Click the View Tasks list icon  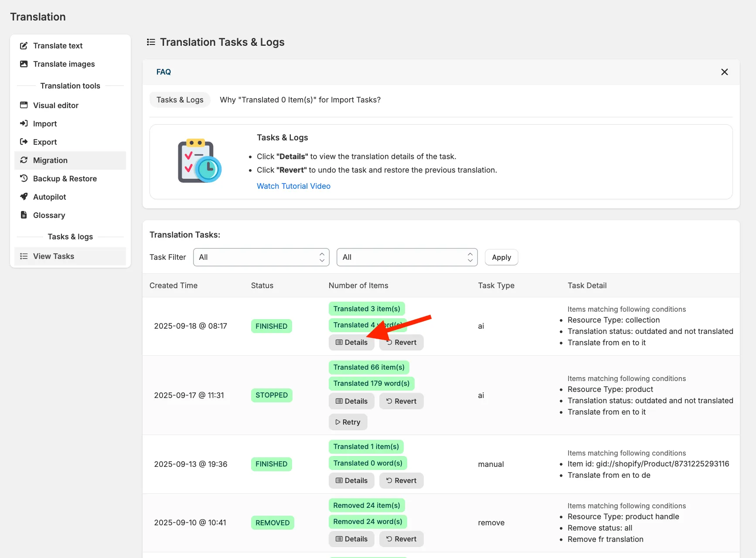(x=24, y=256)
